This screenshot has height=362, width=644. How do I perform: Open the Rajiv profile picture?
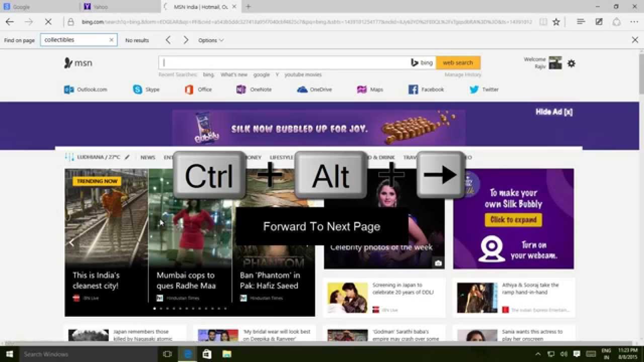pos(555,63)
